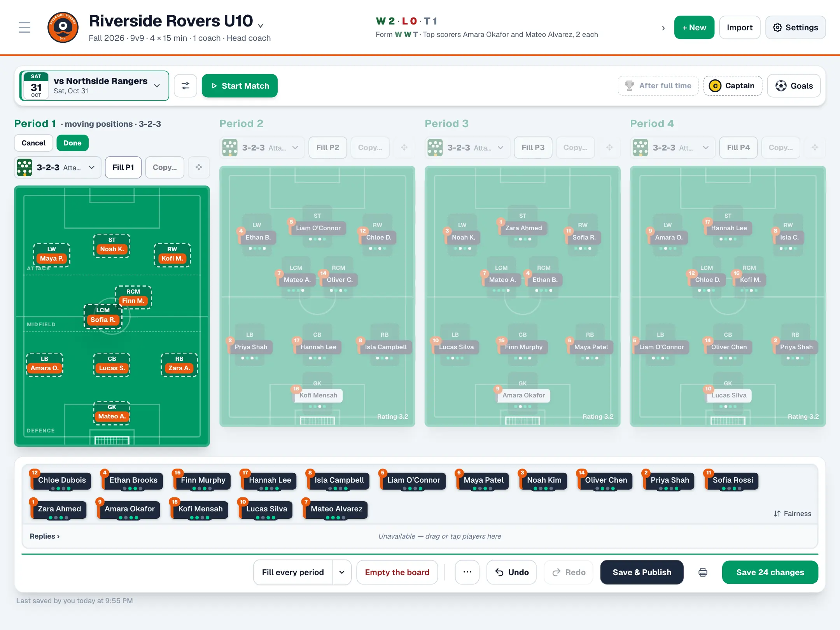Click the Period 3 move positions icon
840x630 pixels.
click(x=610, y=148)
